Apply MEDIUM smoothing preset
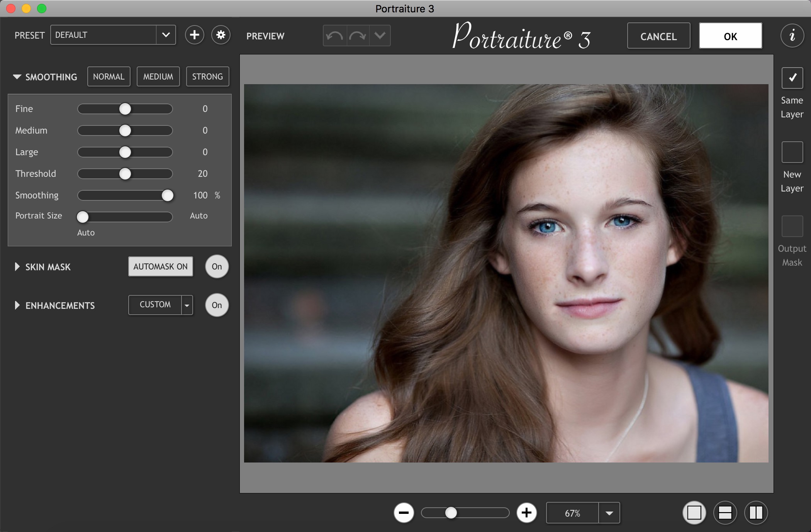The width and height of the screenshot is (811, 532). tap(158, 76)
